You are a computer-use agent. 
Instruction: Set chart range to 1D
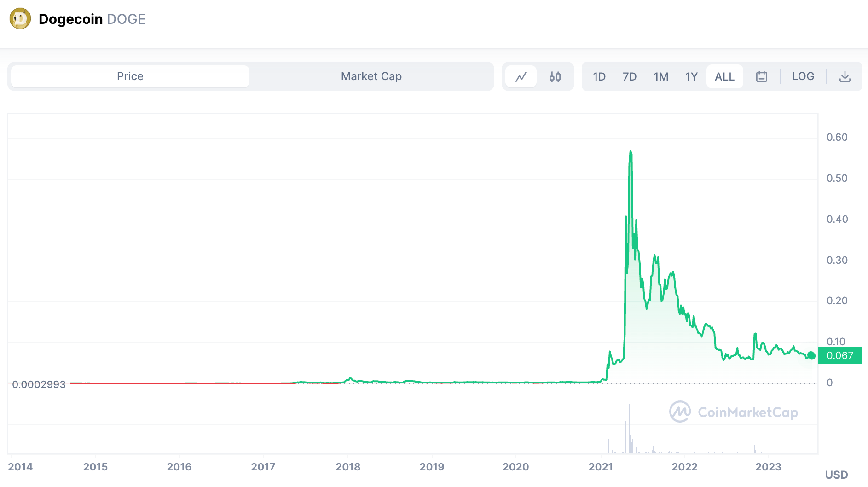599,77
